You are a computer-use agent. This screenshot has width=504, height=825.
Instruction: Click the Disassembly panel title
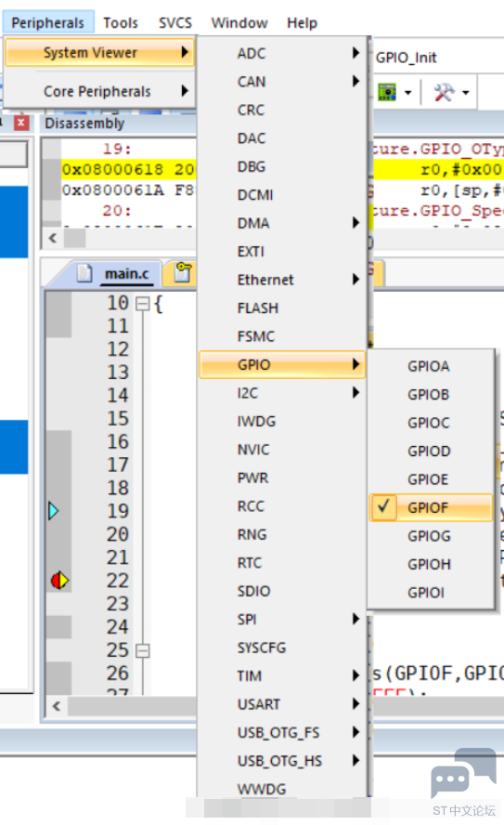click(84, 124)
